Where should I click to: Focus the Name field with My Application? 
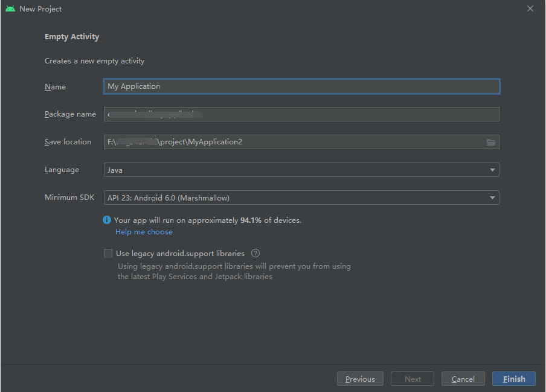coord(301,86)
